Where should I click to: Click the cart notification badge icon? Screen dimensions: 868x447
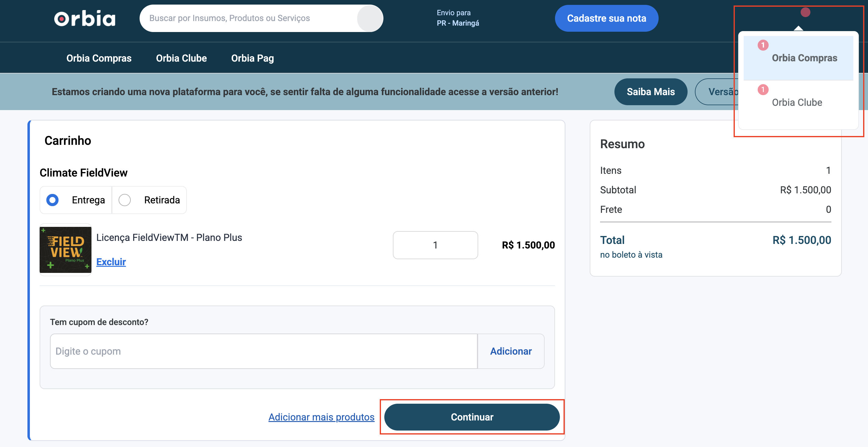pyautogui.click(x=805, y=13)
